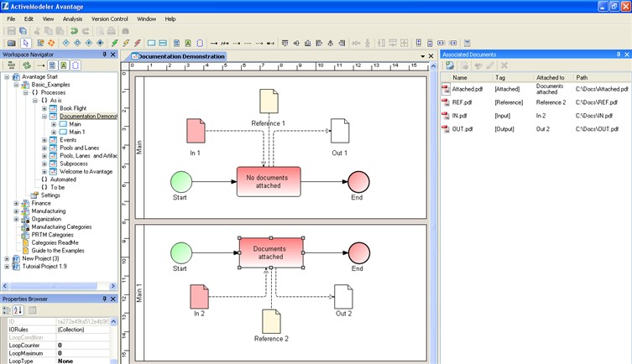Select the Reference 2 data object

pyautogui.click(x=271, y=321)
